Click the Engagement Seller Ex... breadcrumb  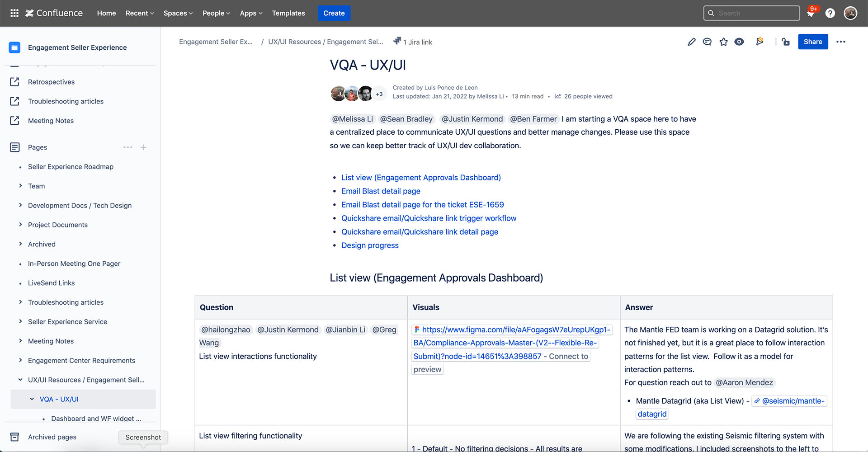pos(216,42)
